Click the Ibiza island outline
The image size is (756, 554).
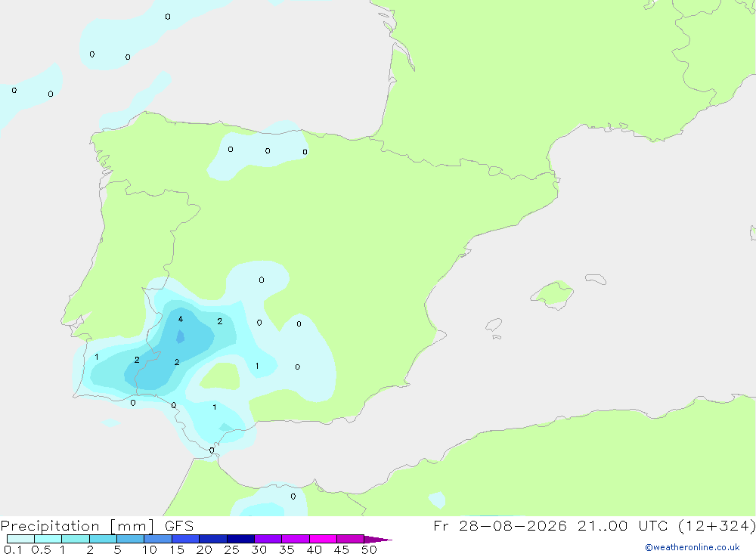click(x=494, y=325)
